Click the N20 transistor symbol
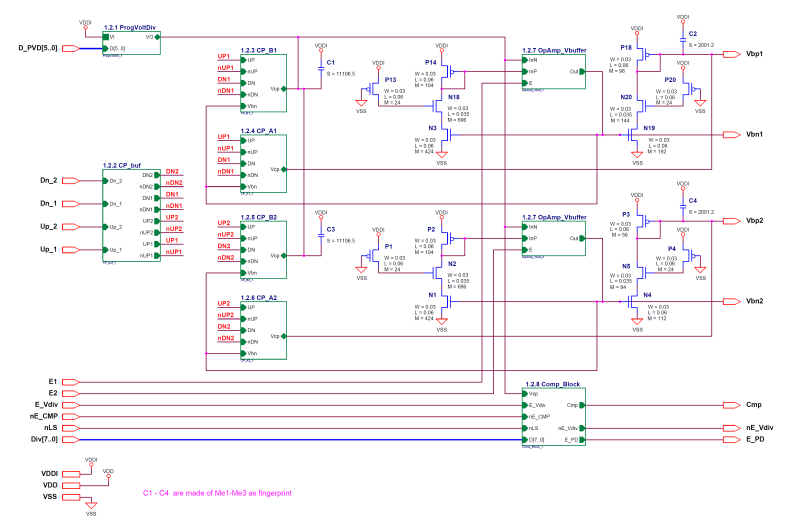785x530 pixels. [x=642, y=106]
